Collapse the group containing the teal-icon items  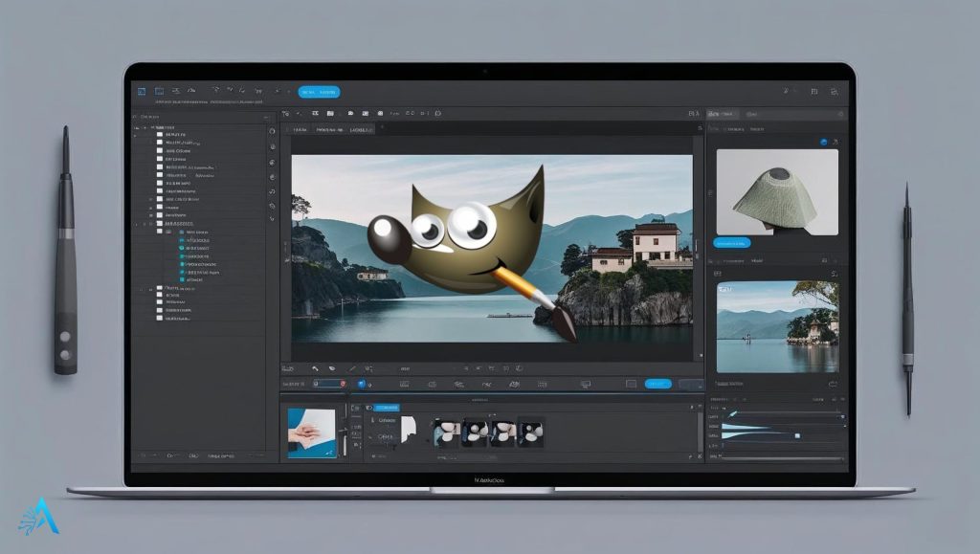pos(145,225)
